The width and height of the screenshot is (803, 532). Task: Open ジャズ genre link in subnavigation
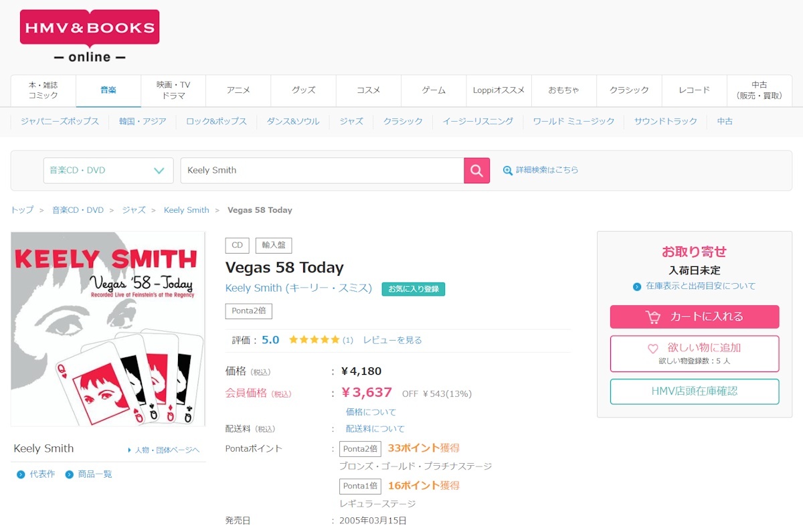point(351,121)
